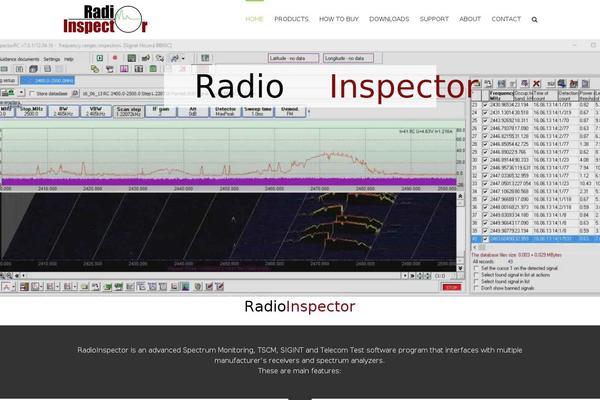Toggle Set the cursor on detected signal checkbox

click(x=476, y=268)
